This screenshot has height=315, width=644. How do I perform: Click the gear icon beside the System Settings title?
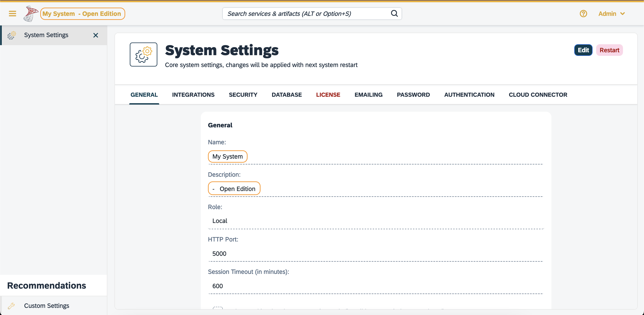pyautogui.click(x=143, y=55)
